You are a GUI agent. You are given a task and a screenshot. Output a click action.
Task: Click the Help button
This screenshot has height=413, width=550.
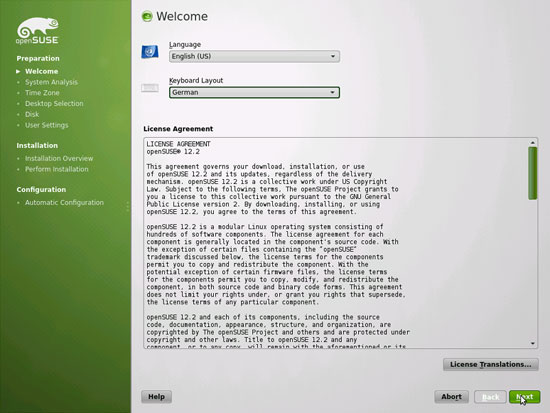coord(156,397)
